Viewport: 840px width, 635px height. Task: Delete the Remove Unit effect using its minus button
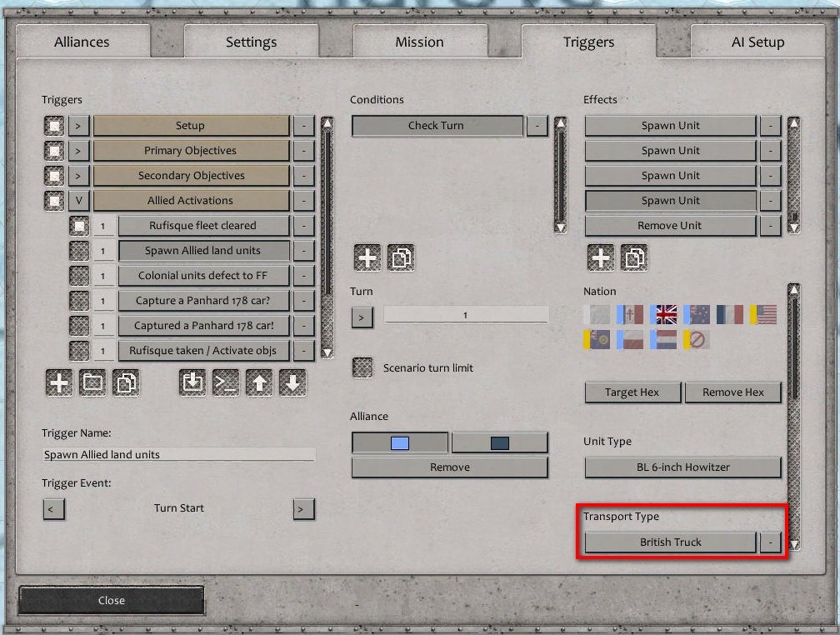click(x=770, y=226)
